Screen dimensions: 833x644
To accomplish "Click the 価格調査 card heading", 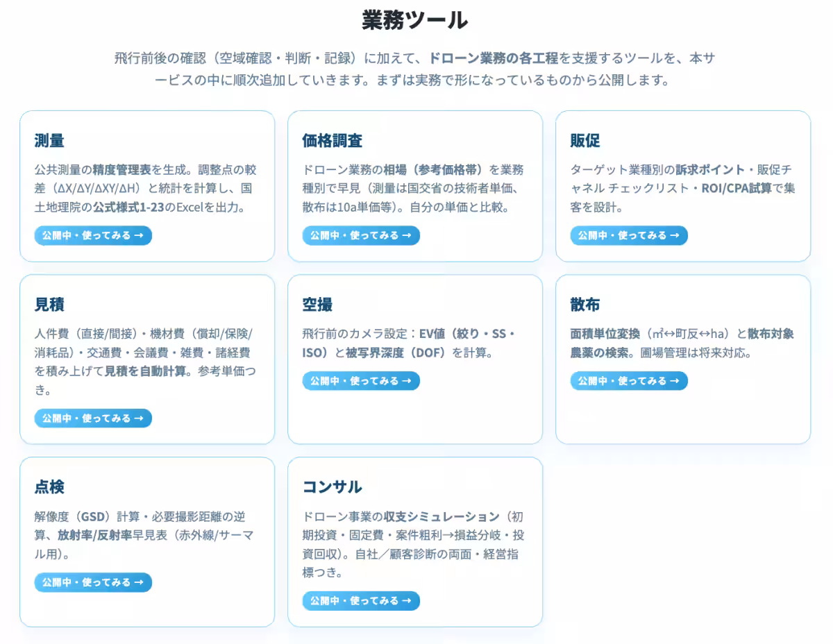I will click(x=332, y=141).
